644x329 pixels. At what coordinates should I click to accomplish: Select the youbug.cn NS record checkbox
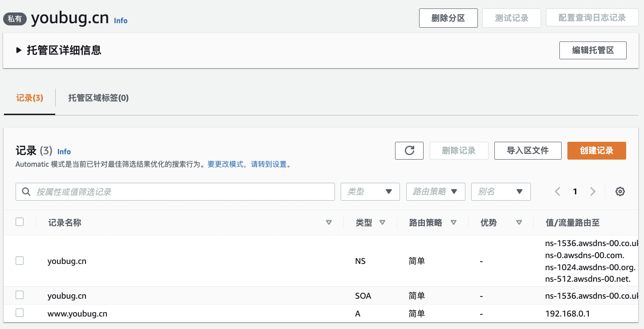pyautogui.click(x=20, y=261)
